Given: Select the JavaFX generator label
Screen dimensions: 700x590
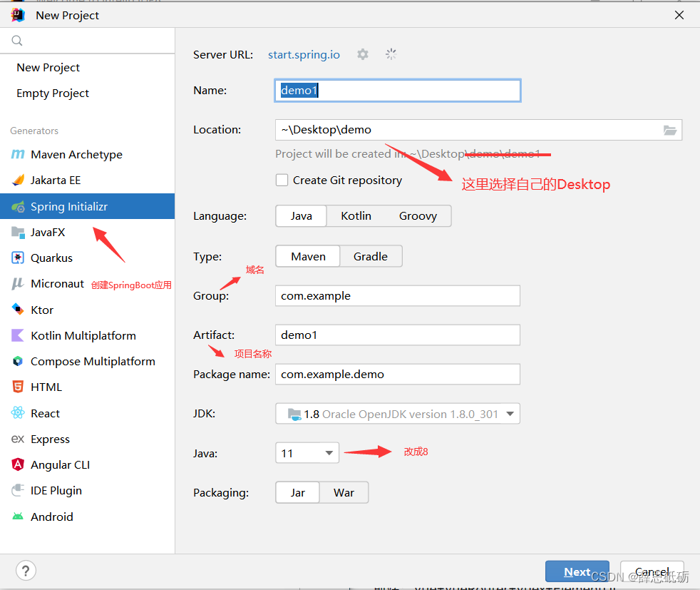Looking at the screenshot, I should [x=48, y=233].
